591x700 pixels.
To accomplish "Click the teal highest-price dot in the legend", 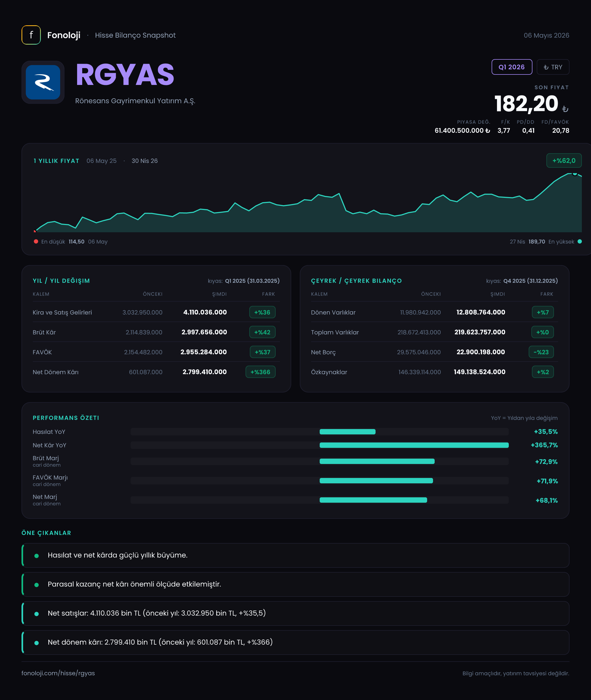I will [x=580, y=241].
